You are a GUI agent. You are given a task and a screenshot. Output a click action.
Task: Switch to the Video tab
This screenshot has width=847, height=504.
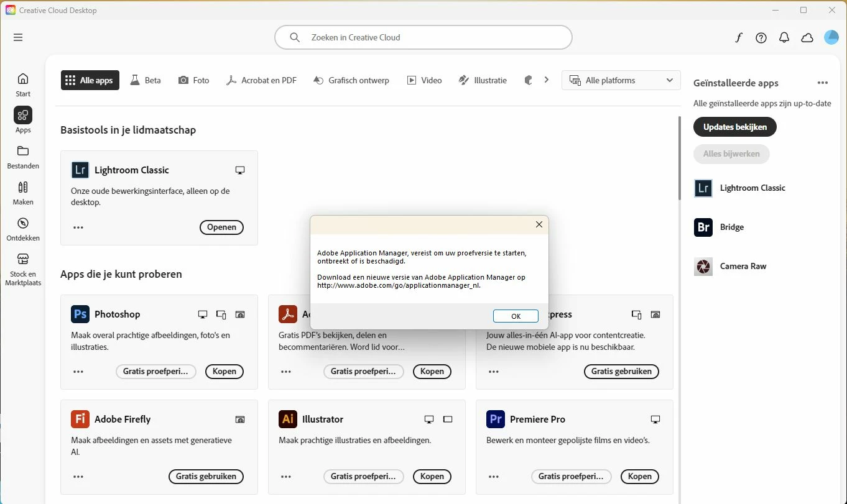[x=425, y=80]
